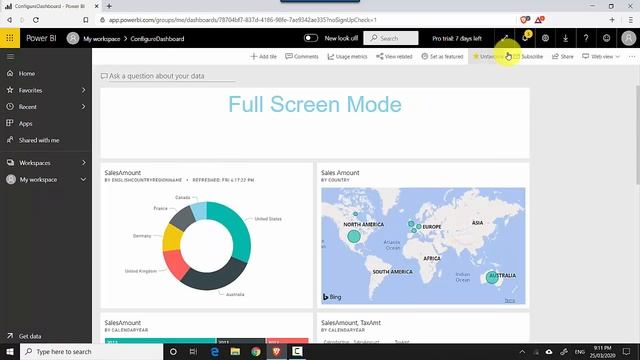The width and height of the screenshot is (640, 360).
Task: Click View related
Action: click(394, 56)
